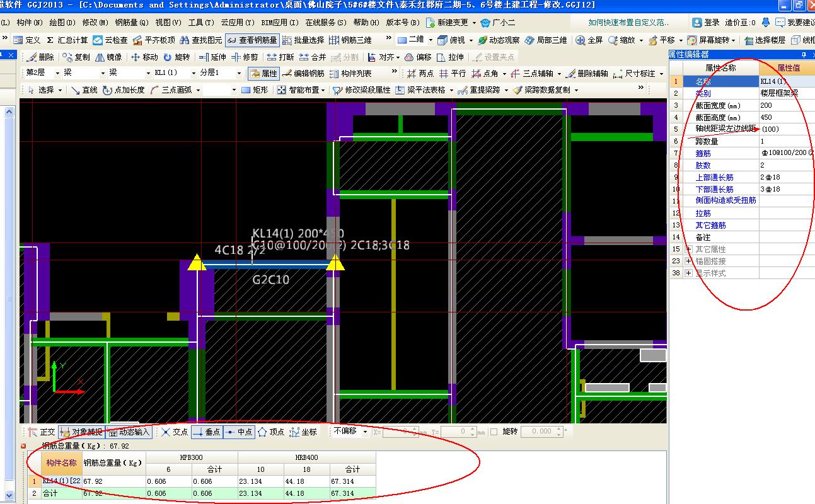The width and height of the screenshot is (815, 504).
Task: Open link 如何快速布置自定义范..
Action: pos(628,23)
